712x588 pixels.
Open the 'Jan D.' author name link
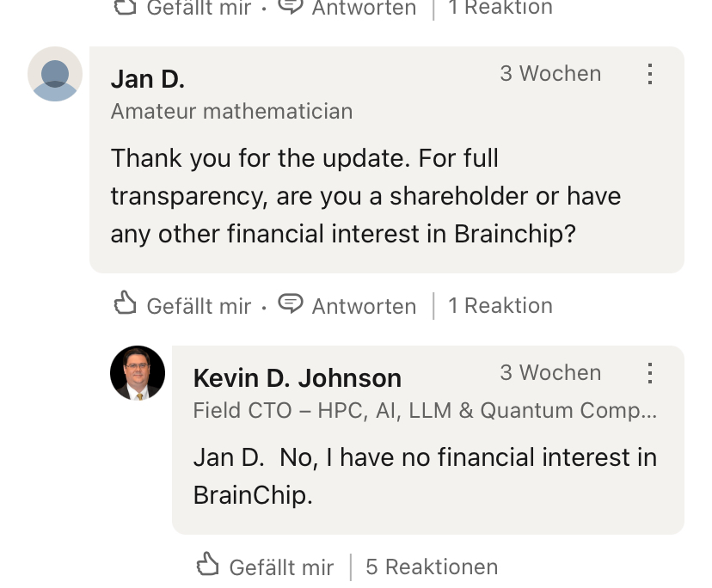tap(148, 79)
